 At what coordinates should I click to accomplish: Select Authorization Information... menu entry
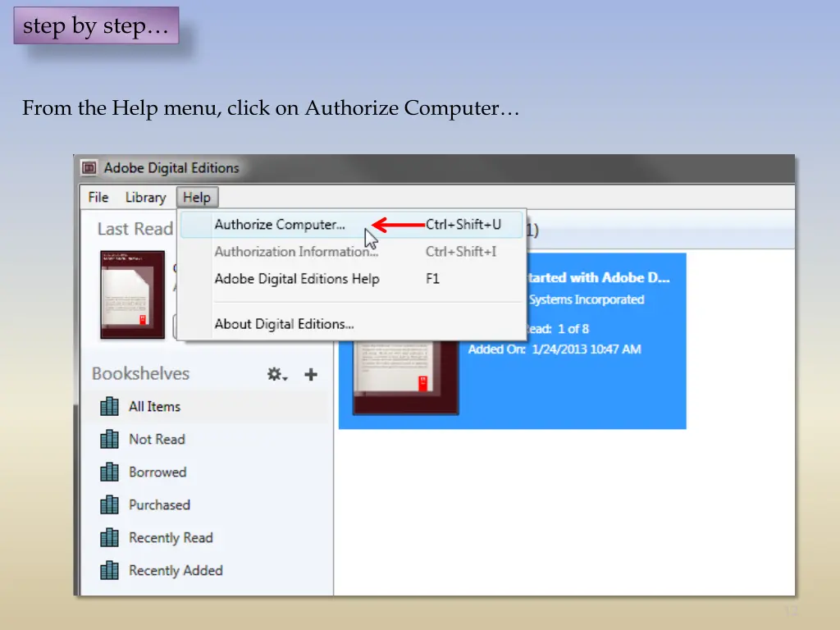351,251
